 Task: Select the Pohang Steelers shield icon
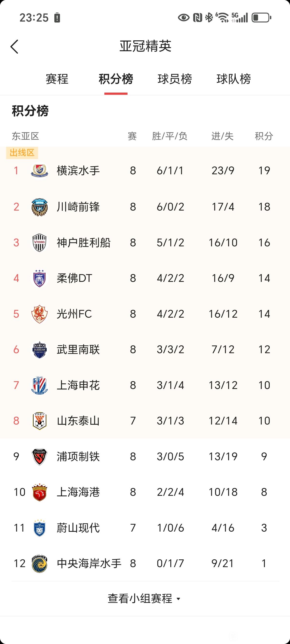[39, 457]
